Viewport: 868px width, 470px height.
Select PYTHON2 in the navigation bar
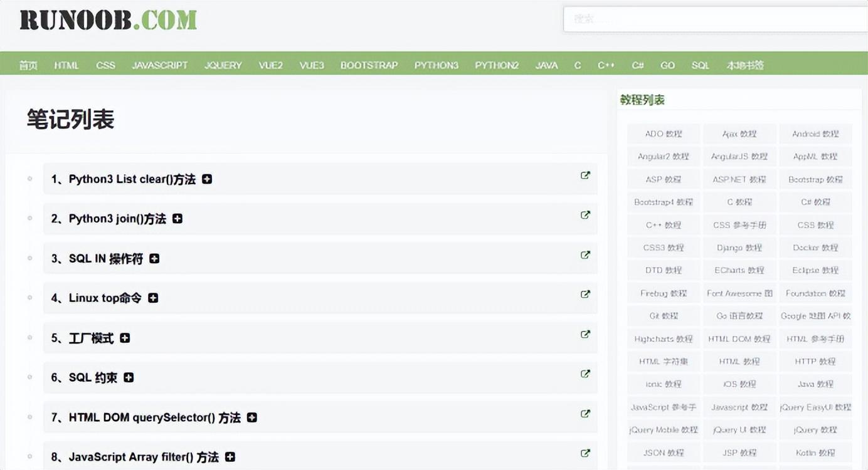497,65
